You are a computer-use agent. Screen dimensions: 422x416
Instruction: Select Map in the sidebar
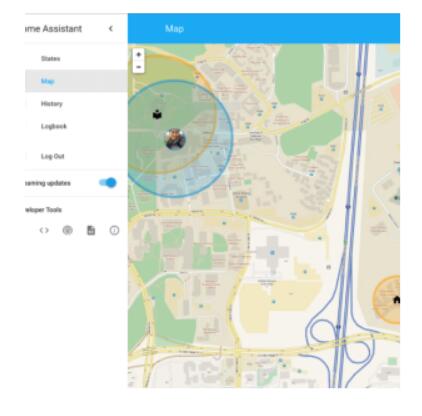click(x=76, y=81)
